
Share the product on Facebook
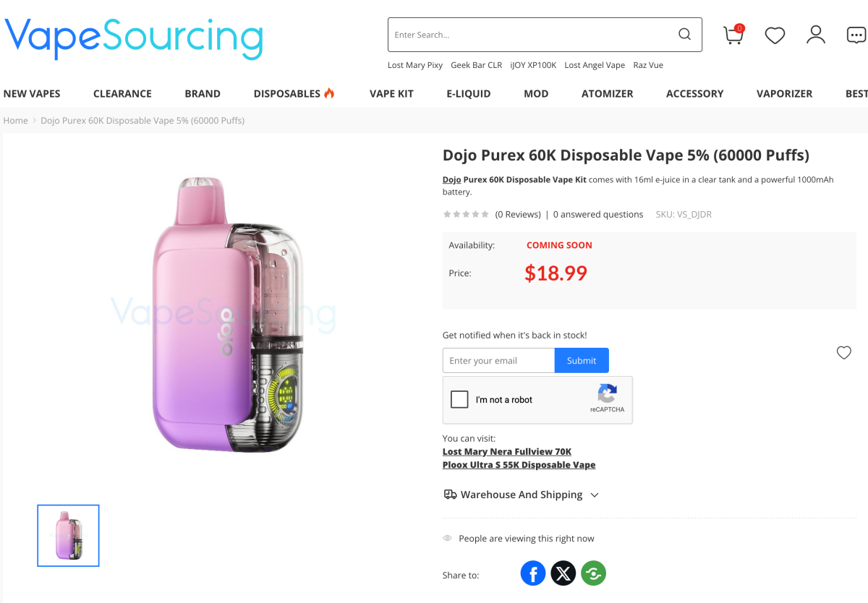[533, 573]
